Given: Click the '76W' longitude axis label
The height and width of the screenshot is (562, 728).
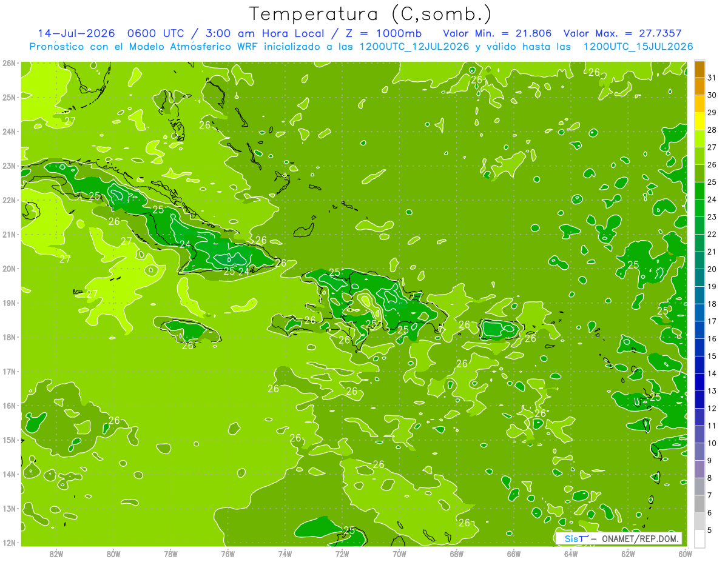Looking at the screenshot, I should coord(227,554).
